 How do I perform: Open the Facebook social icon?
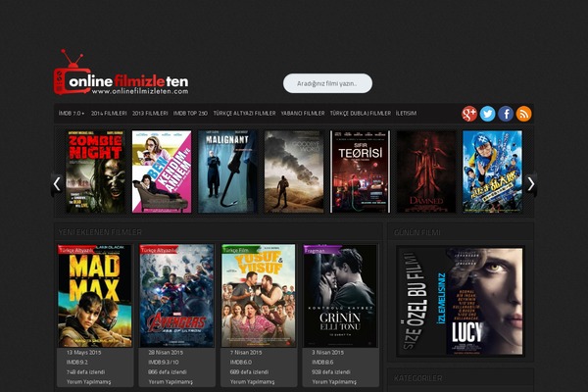click(x=506, y=114)
